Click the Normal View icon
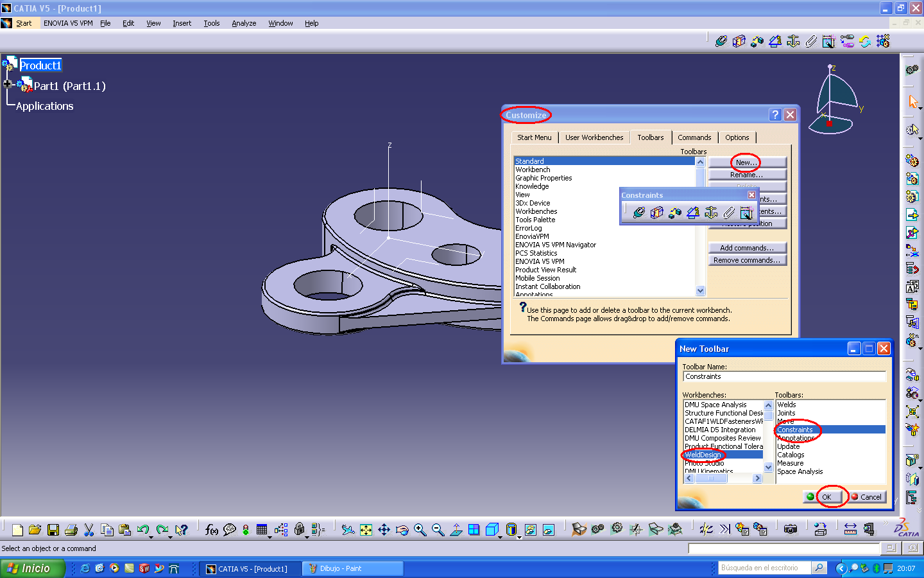Viewport: 924px width, 578px height. pos(456,530)
